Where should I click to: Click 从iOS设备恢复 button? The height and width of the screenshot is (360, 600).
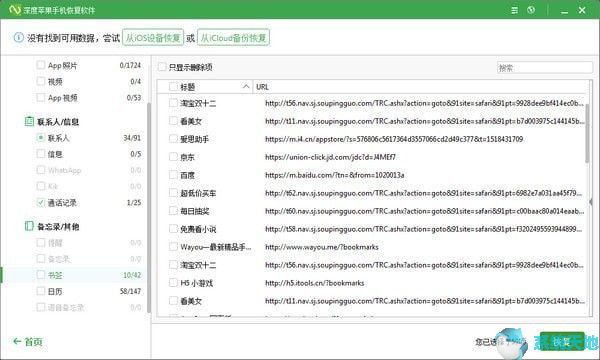point(153,38)
